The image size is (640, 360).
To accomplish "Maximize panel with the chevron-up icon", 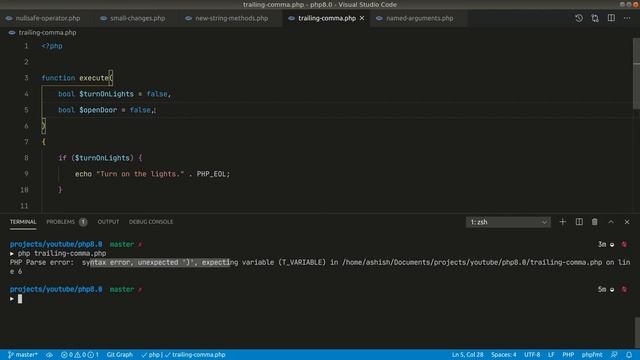I will tap(611, 222).
